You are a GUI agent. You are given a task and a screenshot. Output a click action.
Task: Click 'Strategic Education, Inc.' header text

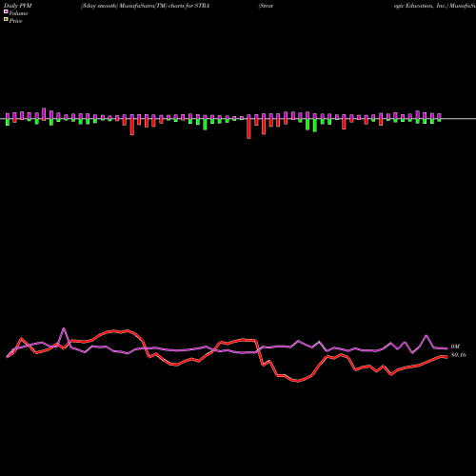(x=353, y=6)
